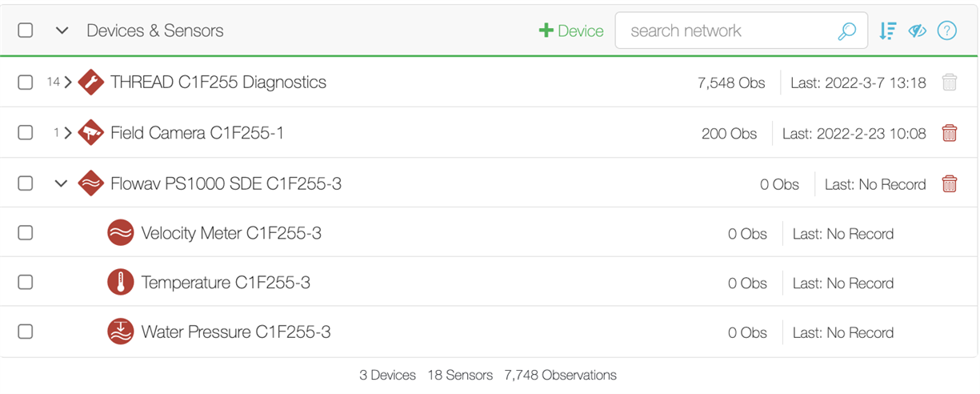Check the Flowav PS1000 SDE C1F255-3 checkbox
980x394 pixels.
[x=26, y=183]
